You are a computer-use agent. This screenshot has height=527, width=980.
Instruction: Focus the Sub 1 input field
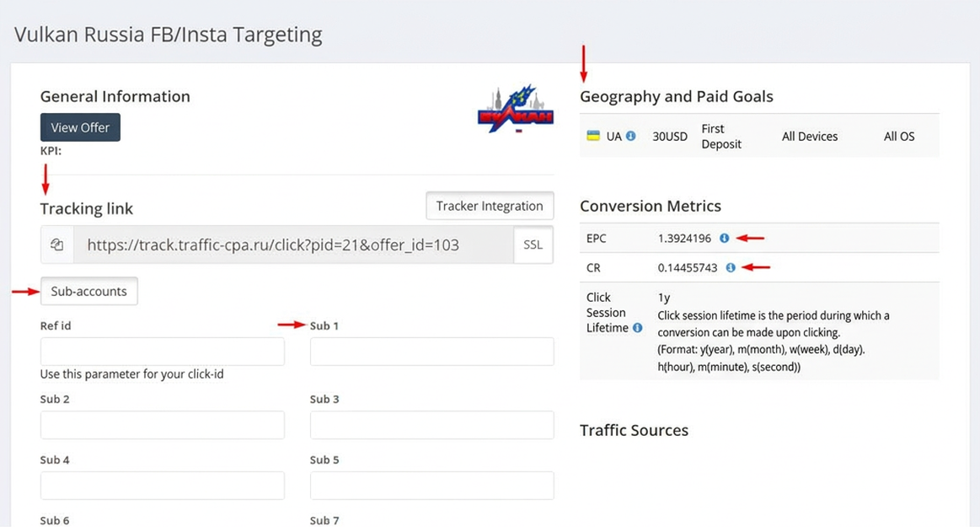[x=432, y=352]
